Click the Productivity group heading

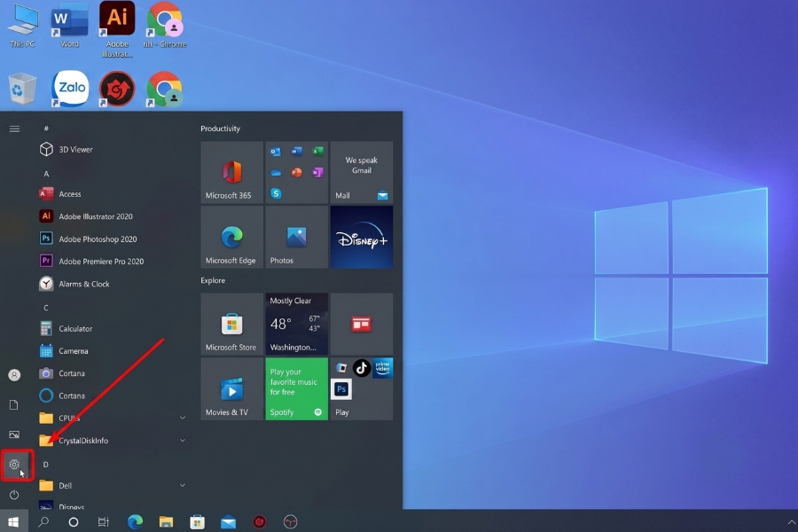pos(221,129)
